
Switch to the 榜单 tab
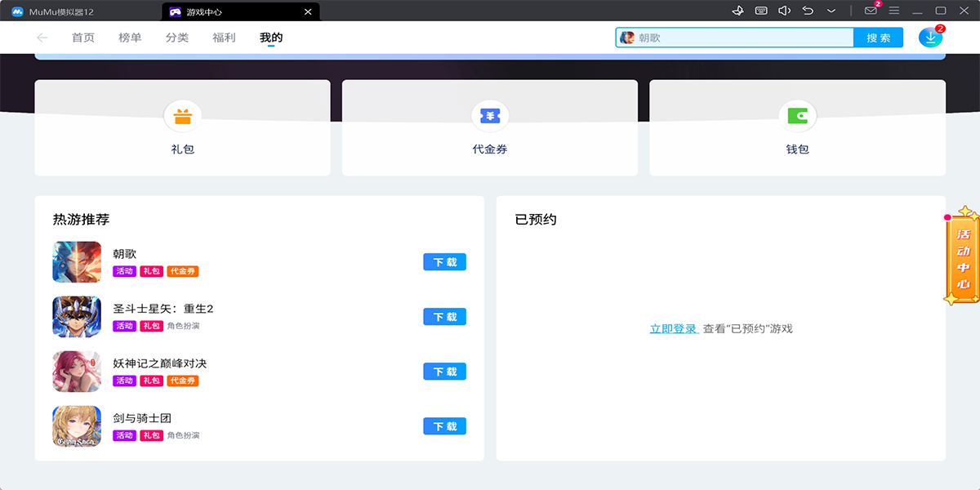[x=130, y=38]
